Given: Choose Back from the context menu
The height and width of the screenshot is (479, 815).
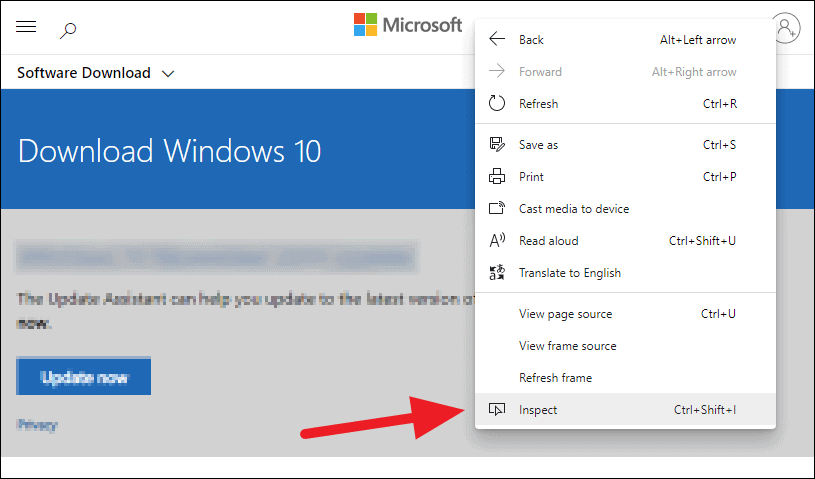Looking at the screenshot, I should (625, 39).
